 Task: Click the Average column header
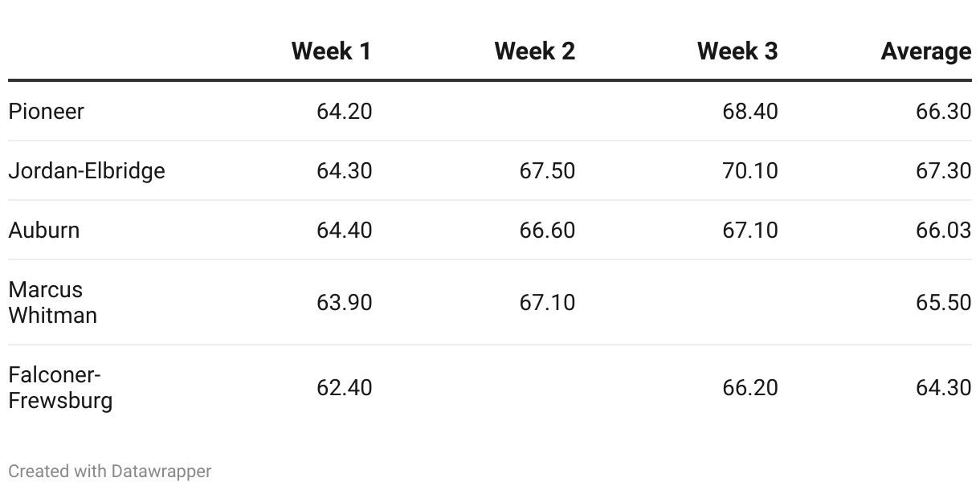[x=925, y=51]
